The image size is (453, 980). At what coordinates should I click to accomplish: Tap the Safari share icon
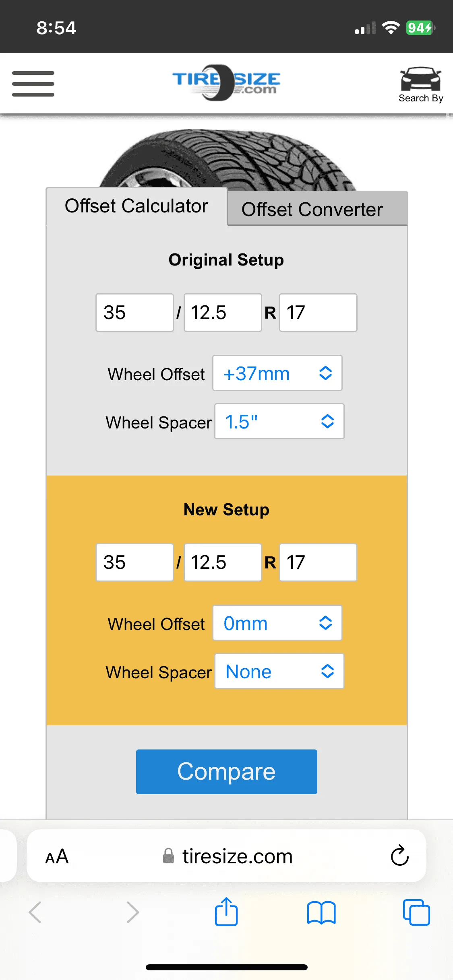(x=226, y=912)
